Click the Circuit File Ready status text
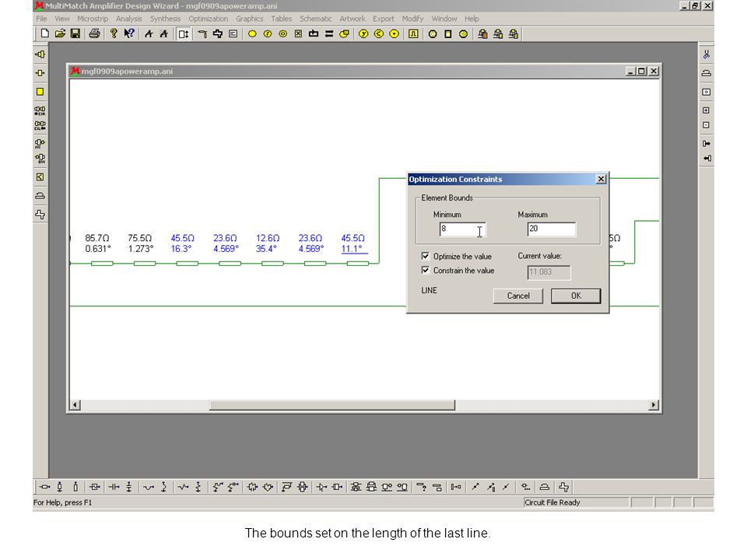This screenshot has height=560, width=747. [x=552, y=502]
